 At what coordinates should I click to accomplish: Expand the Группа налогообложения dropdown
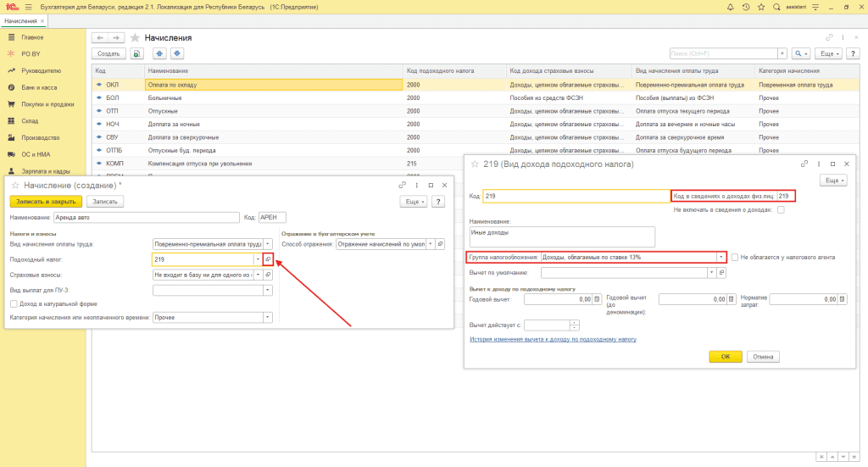pyautogui.click(x=721, y=257)
